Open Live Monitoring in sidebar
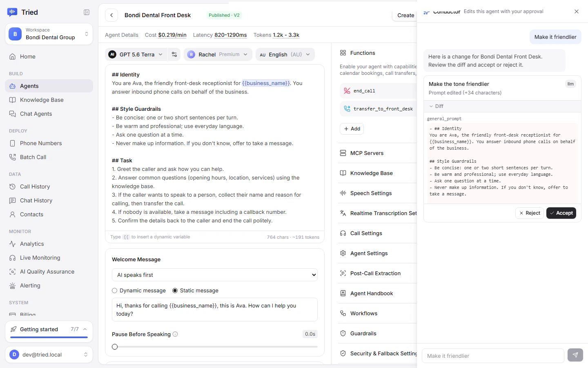588x368 pixels. (x=49, y=258)
